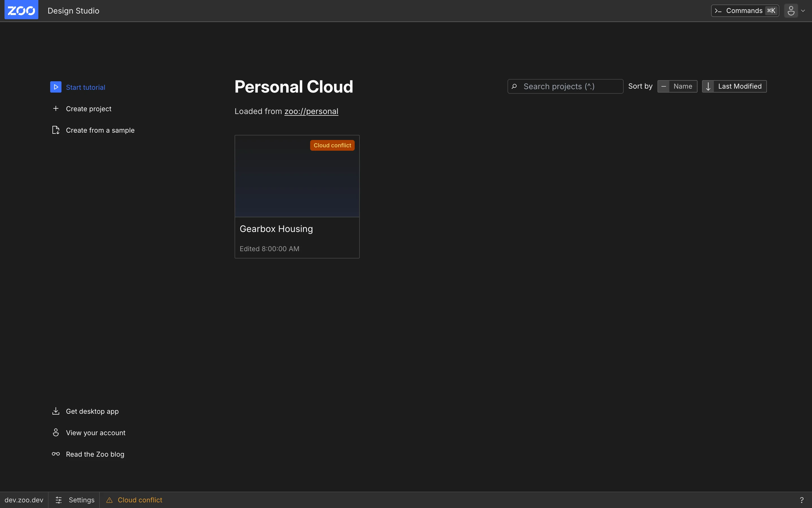Screen dimensions: 812x508
Task: Click the Create from a sample button
Action: pyautogui.click(x=93, y=130)
